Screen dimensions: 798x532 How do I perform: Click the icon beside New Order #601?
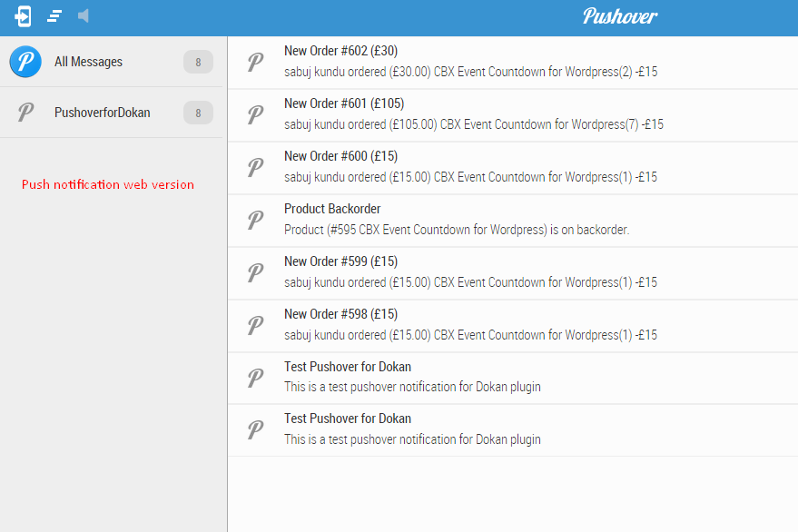[255, 114]
